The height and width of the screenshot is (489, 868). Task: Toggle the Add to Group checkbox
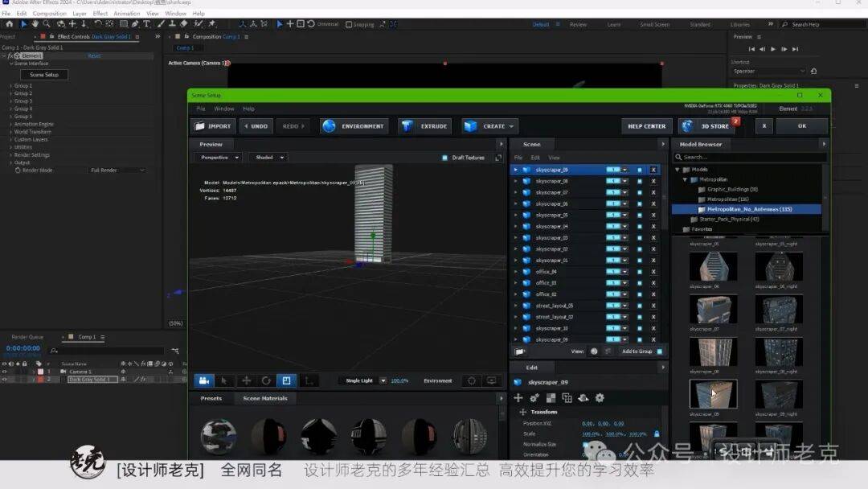click(x=659, y=351)
